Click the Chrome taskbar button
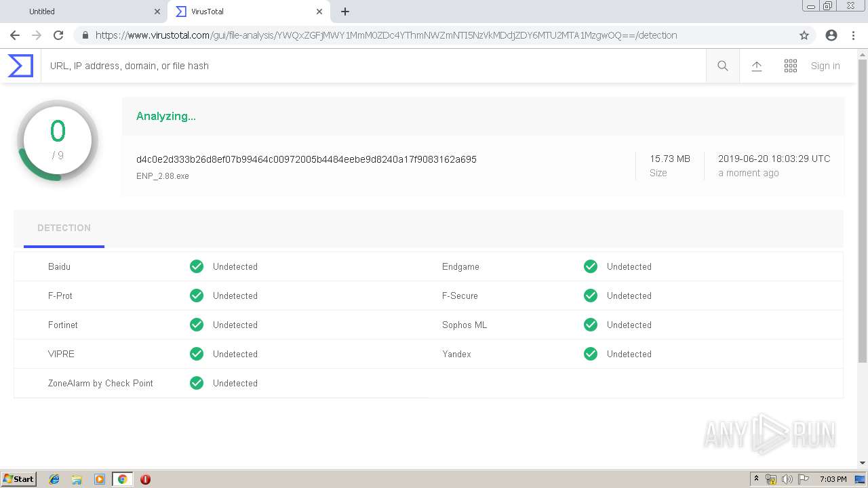 [x=122, y=479]
